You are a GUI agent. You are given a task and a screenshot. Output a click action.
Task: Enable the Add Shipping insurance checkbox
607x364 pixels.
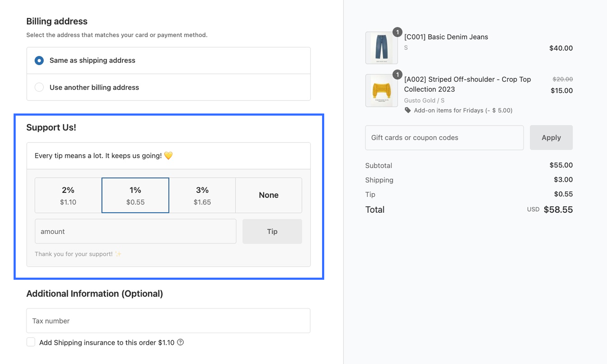[31, 342]
